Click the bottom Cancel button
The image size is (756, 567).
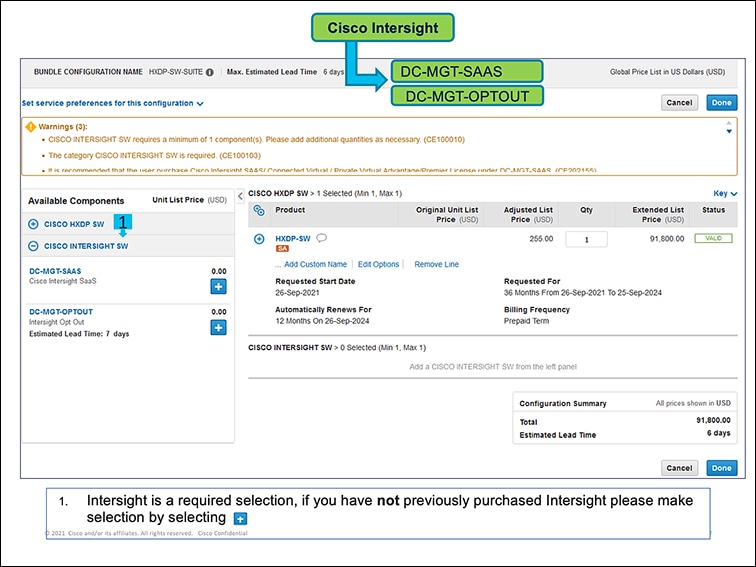coord(679,467)
